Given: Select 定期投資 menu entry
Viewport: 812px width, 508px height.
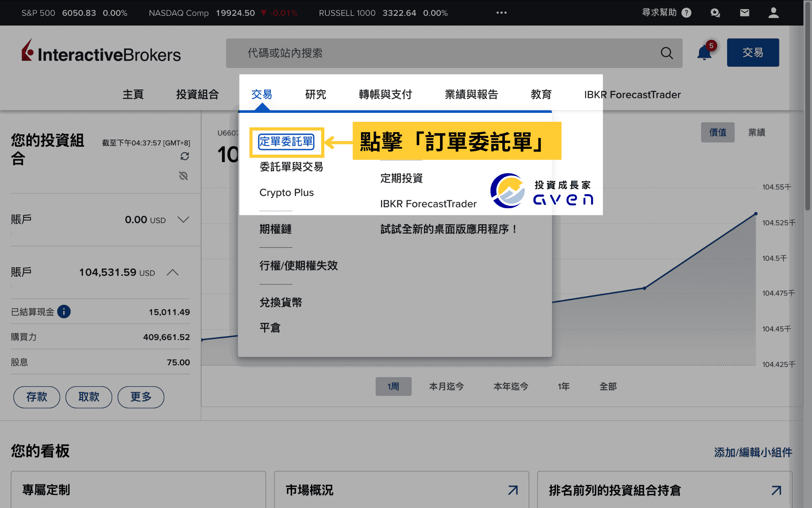Looking at the screenshot, I should (401, 178).
